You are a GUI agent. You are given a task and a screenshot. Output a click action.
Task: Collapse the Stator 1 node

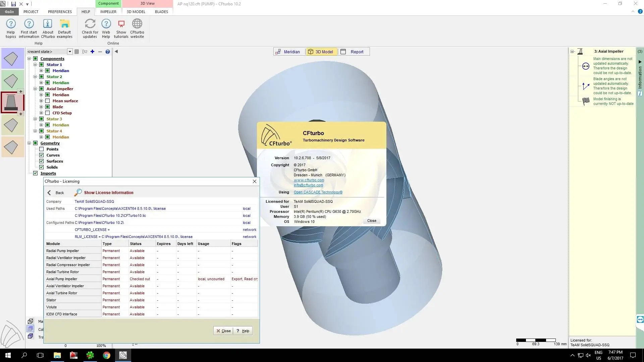[35, 65]
